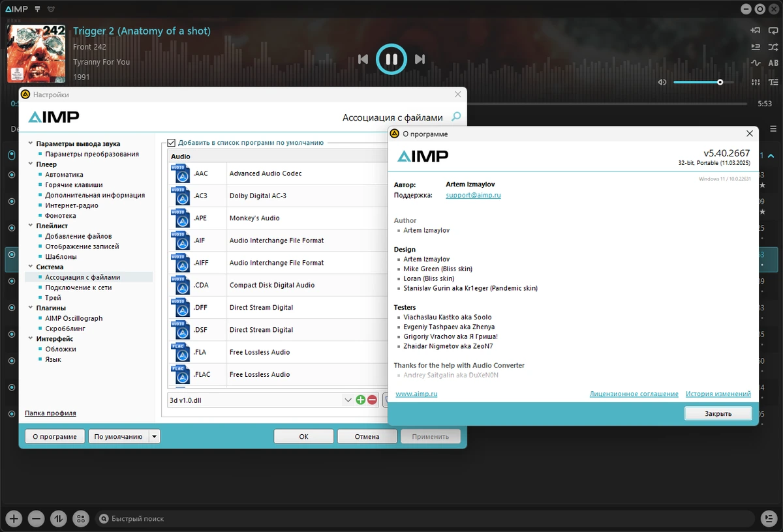Mute sound via the speaker icon
This screenshot has height=532, width=783.
[x=662, y=82]
